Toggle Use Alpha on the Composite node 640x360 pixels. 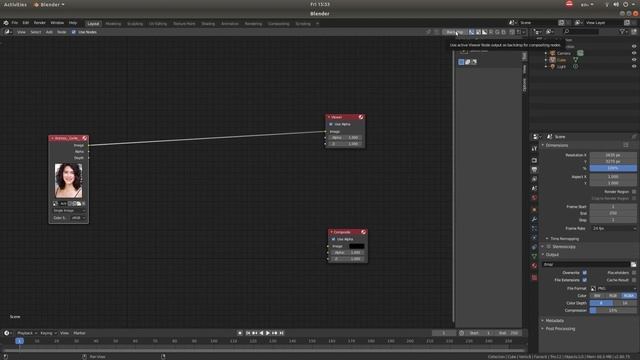pyautogui.click(x=333, y=239)
